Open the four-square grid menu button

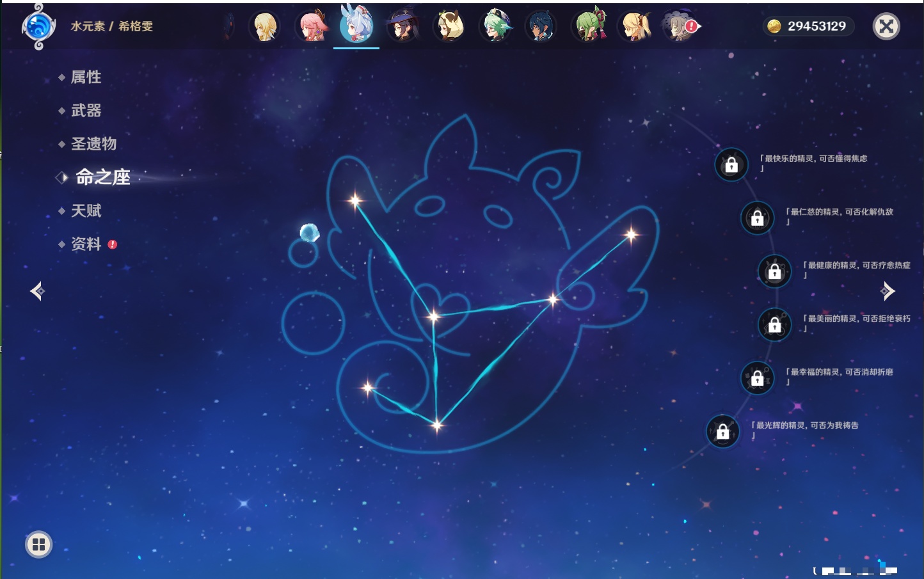[x=38, y=544]
